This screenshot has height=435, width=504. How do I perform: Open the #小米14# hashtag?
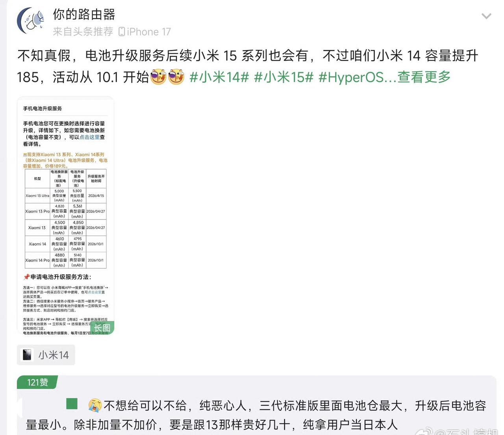tap(219, 77)
